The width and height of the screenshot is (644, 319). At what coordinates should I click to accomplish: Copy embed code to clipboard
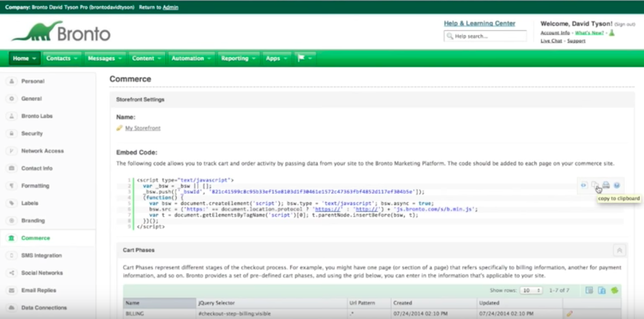(x=595, y=185)
